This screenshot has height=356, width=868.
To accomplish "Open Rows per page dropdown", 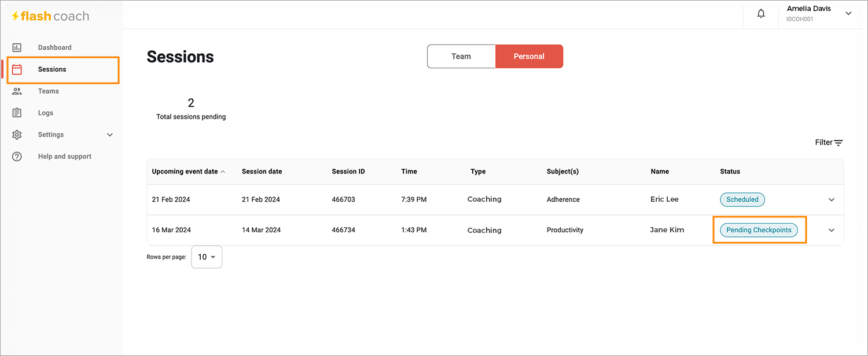I will point(207,257).
